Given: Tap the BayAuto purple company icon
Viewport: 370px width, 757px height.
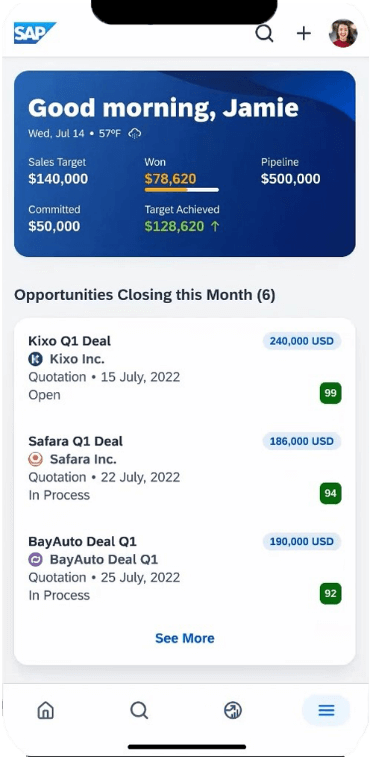Looking at the screenshot, I should click(36, 560).
